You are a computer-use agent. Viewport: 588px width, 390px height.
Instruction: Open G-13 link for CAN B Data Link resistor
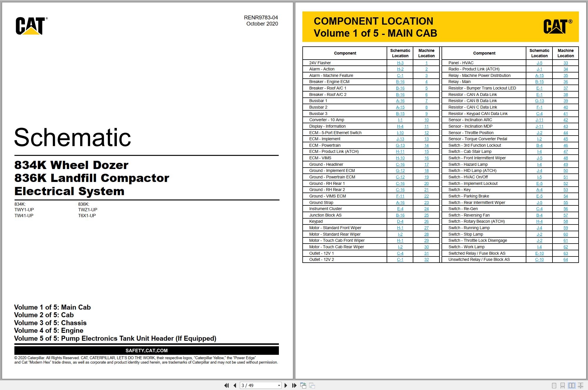point(540,101)
